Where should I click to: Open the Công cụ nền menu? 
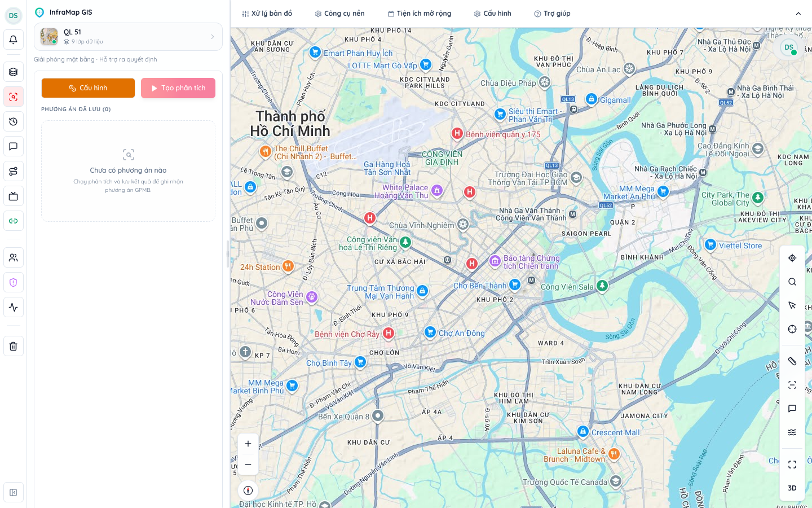339,14
